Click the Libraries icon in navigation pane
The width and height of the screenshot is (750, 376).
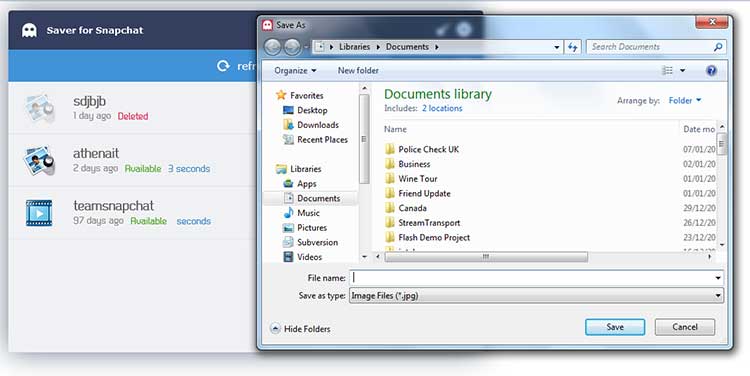pyautogui.click(x=281, y=169)
